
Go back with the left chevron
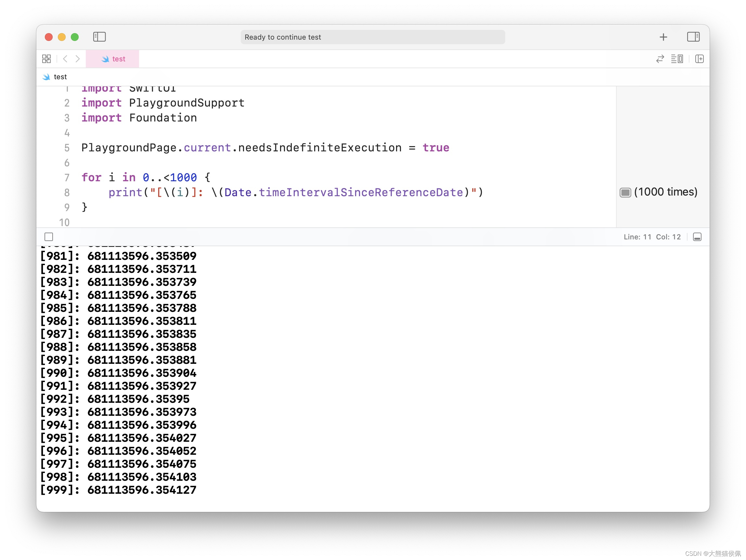[65, 59]
